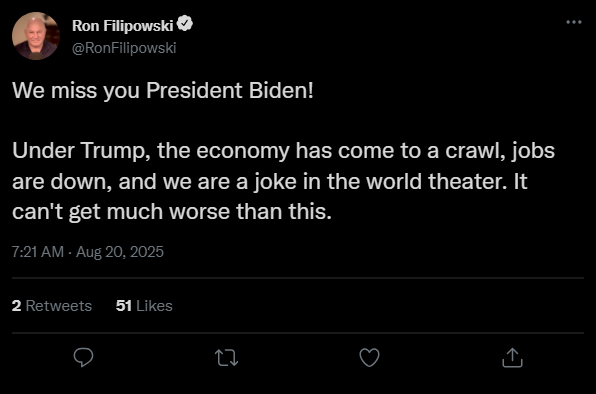Click the reply speech bubble icon

point(83,357)
